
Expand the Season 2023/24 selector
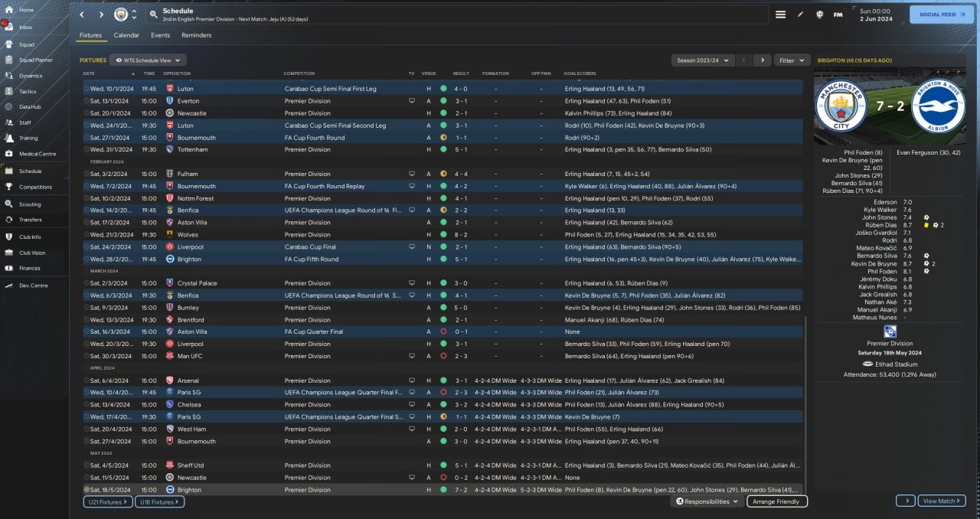[702, 60]
